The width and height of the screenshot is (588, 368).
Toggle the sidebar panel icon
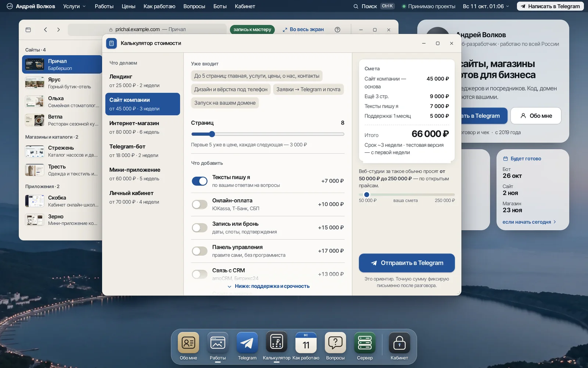coord(28,29)
